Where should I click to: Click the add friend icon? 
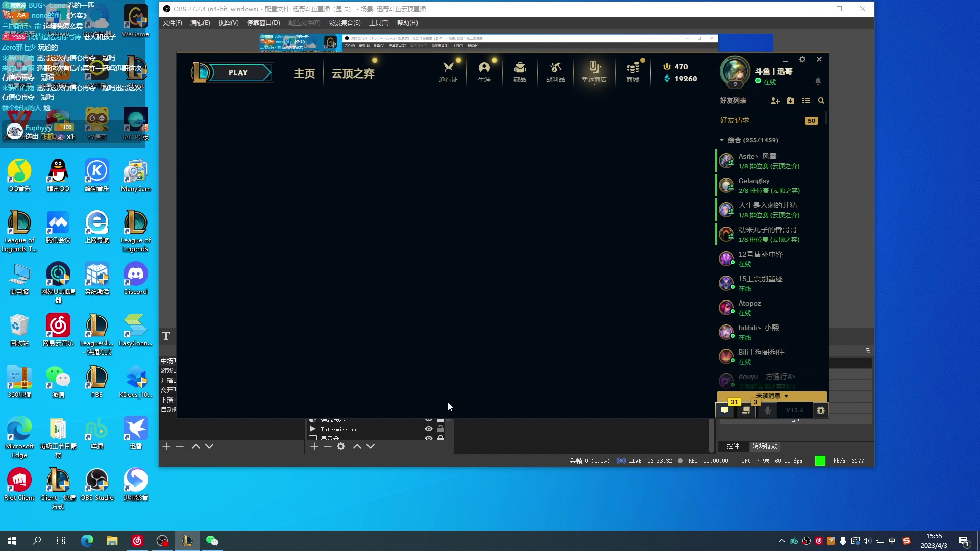775,101
